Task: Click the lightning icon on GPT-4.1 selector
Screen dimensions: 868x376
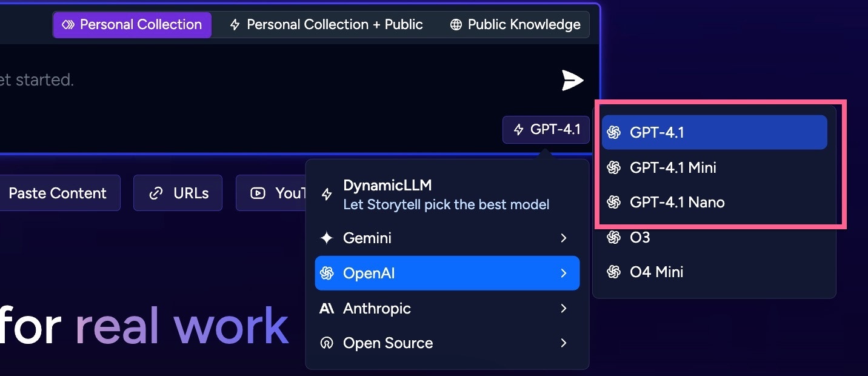Action: point(518,129)
